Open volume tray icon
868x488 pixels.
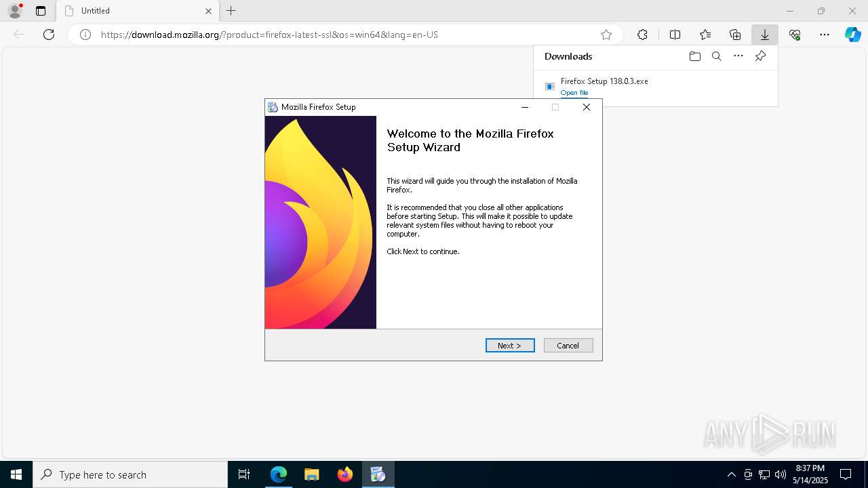point(781,474)
